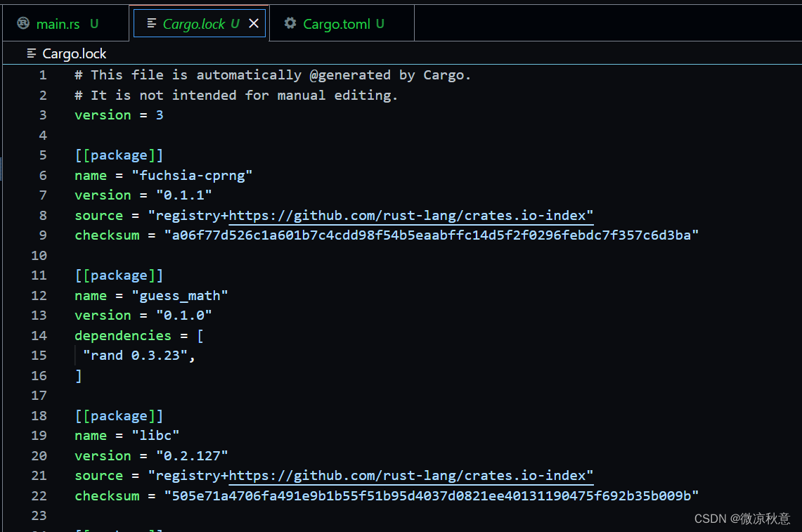Click the libc checksum value on line 22
802x532 pixels.
[x=431, y=496]
